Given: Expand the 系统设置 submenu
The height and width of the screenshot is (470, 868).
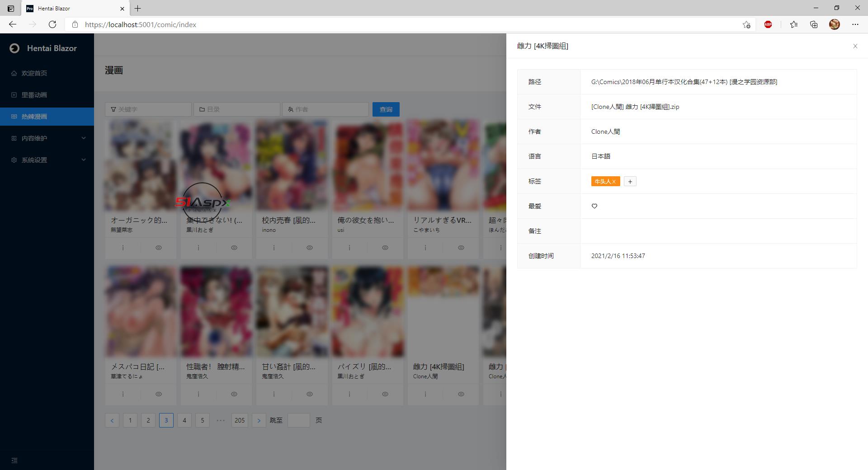Looking at the screenshot, I should [47, 160].
